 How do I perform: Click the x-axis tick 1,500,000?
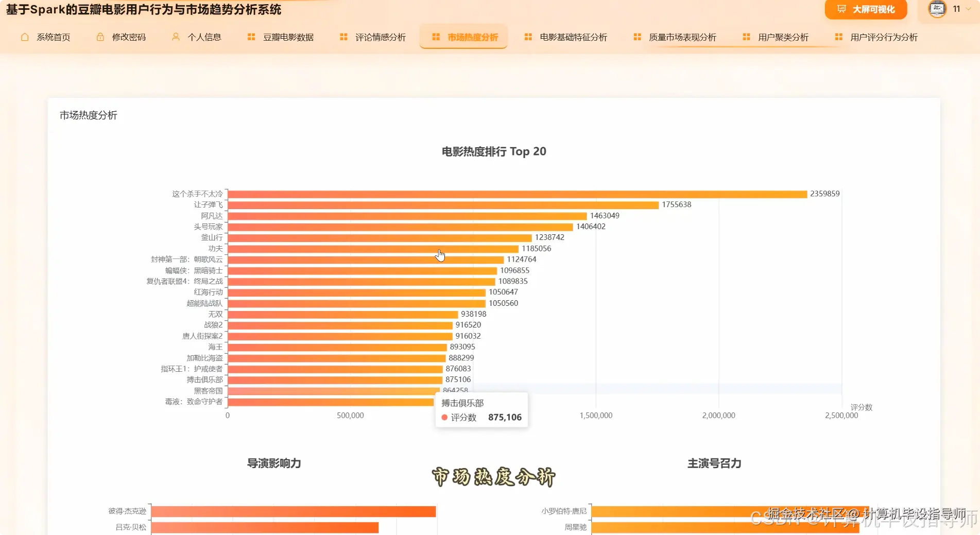click(x=596, y=416)
